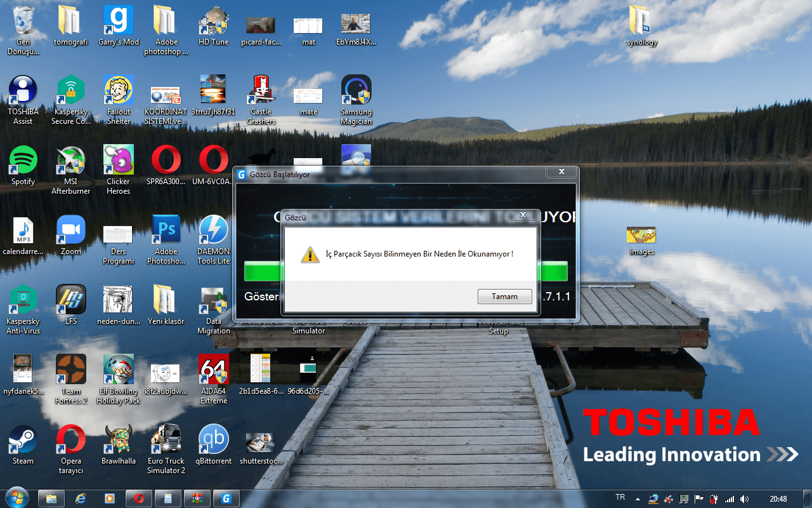Open the Yeni klasör folder
Image resolution: width=812 pixels, height=508 pixels.
click(x=166, y=306)
